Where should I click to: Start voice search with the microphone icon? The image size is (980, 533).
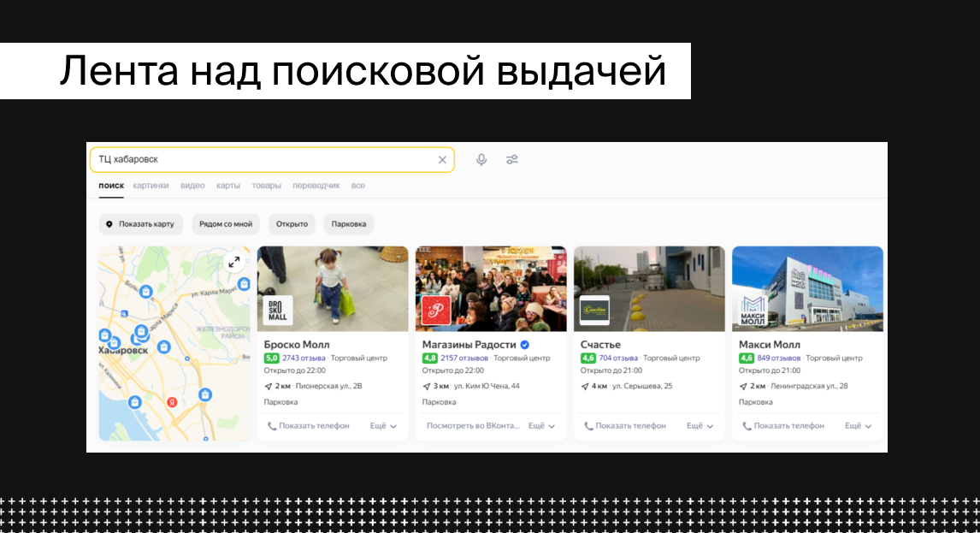click(481, 159)
